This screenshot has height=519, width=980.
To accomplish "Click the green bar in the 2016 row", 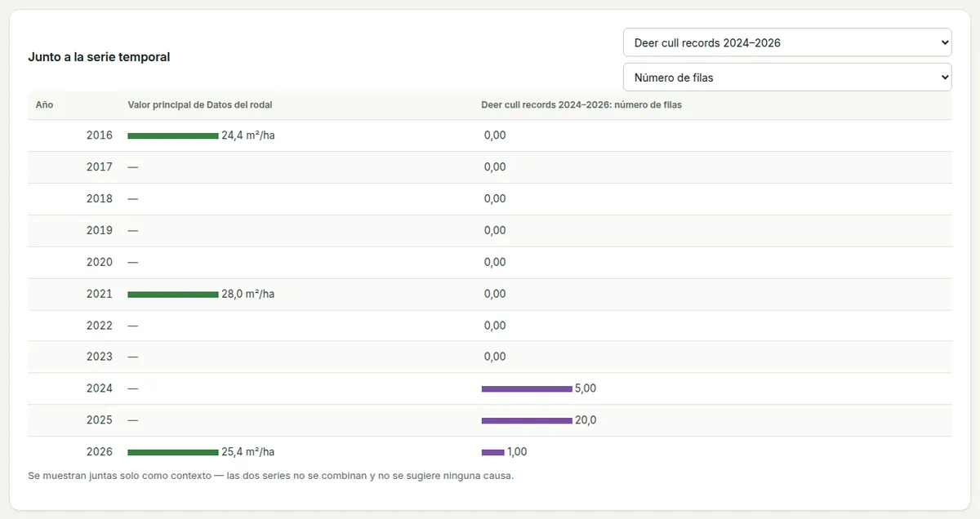I will click(173, 135).
